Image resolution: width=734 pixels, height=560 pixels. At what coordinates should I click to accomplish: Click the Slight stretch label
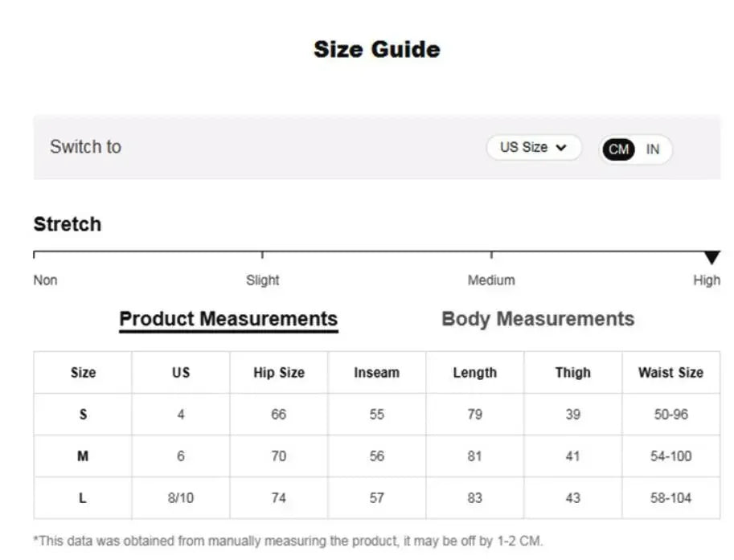click(x=262, y=280)
